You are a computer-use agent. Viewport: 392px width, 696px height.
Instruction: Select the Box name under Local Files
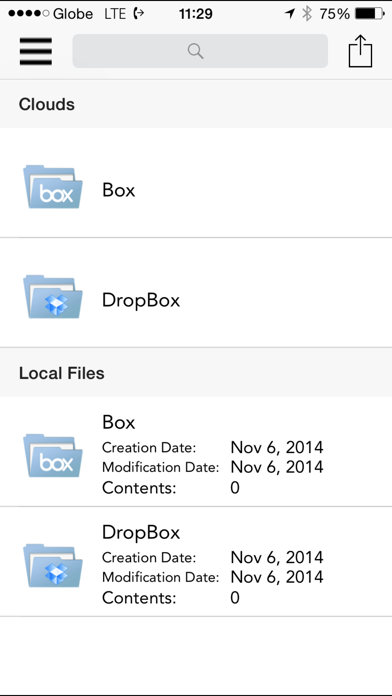[x=119, y=422]
